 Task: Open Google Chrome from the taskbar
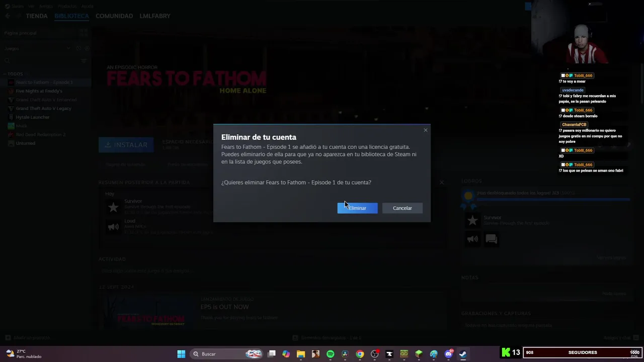pyautogui.click(x=360, y=354)
